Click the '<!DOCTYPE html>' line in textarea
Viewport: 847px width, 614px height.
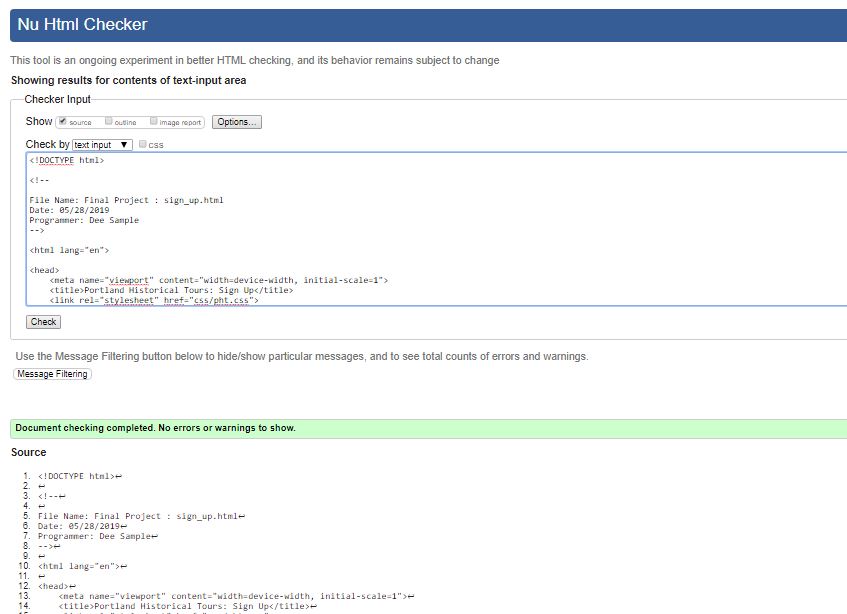tap(67, 160)
